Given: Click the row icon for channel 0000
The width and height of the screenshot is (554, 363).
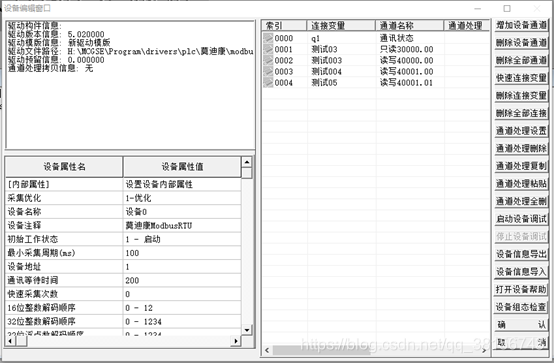Looking at the screenshot, I should point(268,38).
